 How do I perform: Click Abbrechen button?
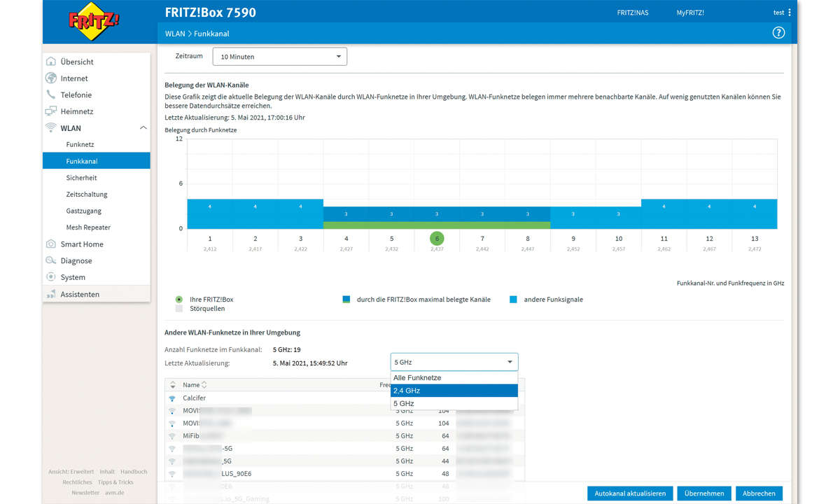[x=759, y=493]
